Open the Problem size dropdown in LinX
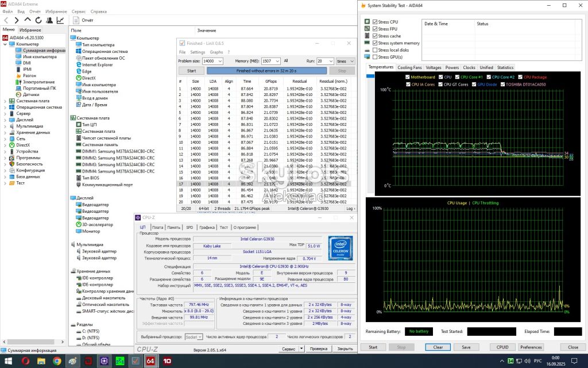 click(x=220, y=61)
